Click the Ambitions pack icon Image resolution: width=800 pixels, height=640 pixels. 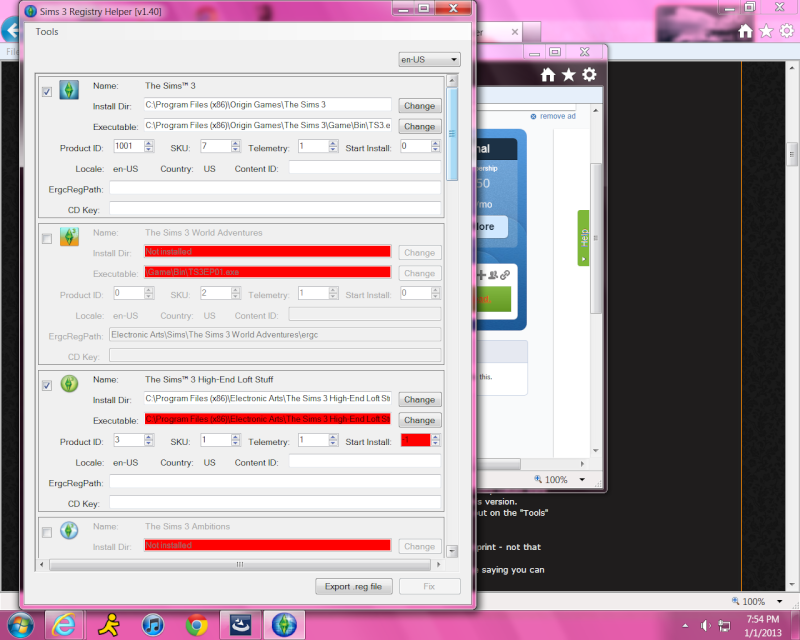[69, 531]
